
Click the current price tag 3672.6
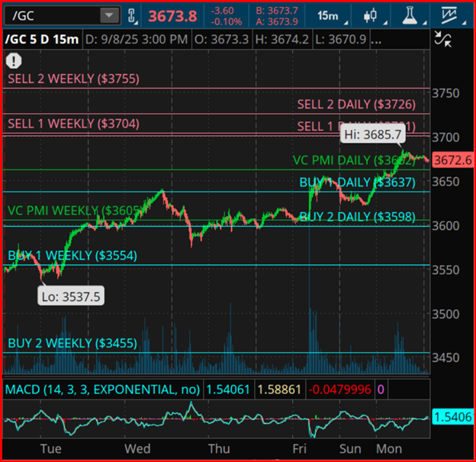(453, 160)
